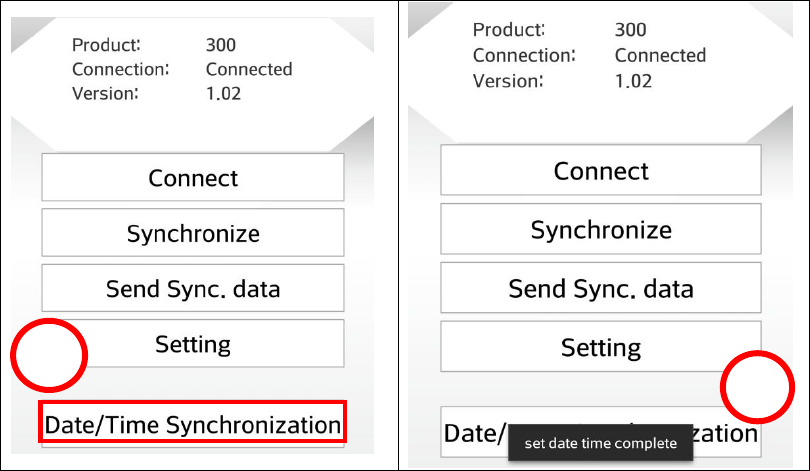Screen dimensions: 810x471
Task: Click Product value 300 in right screen
Action: pos(630,29)
